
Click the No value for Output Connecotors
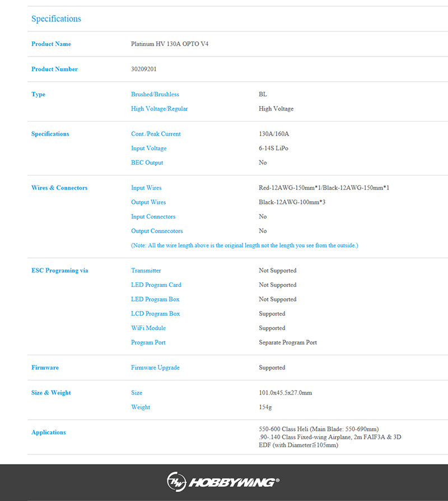click(x=263, y=231)
